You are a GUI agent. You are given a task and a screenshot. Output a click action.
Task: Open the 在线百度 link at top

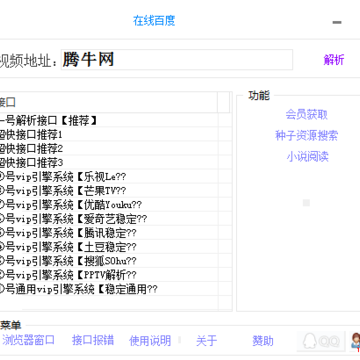tap(154, 21)
